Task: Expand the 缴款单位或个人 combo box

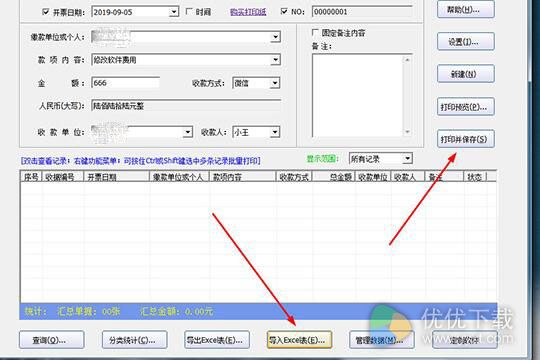Action: (275, 37)
